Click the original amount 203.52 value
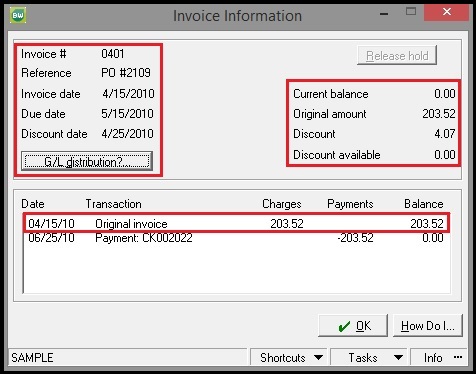The height and width of the screenshot is (374, 476). pyautogui.click(x=439, y=114)
